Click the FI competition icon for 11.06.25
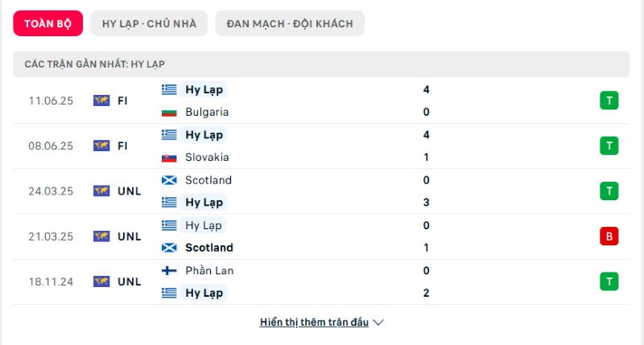This screenshot has width=644, height=345. (101, 101)
